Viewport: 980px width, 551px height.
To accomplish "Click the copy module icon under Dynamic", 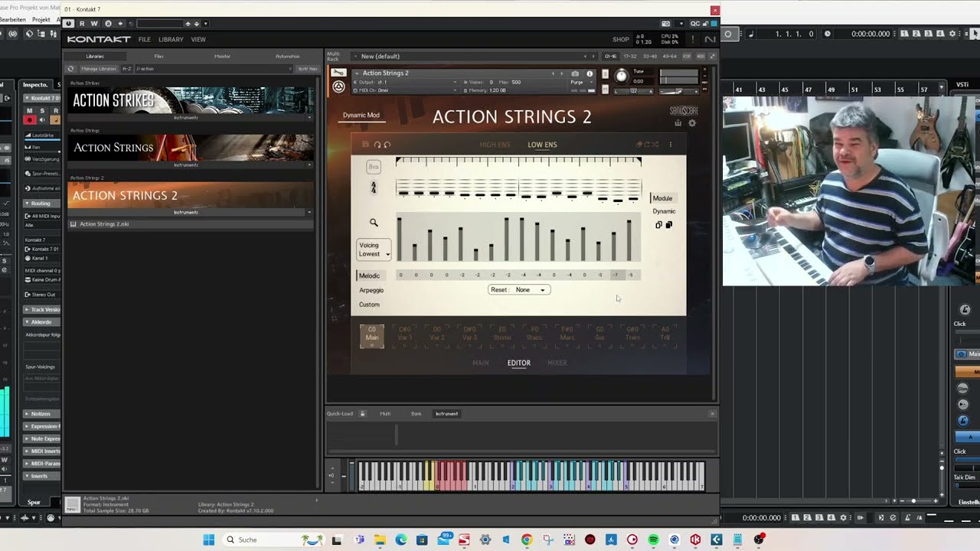I will [658, 225].
